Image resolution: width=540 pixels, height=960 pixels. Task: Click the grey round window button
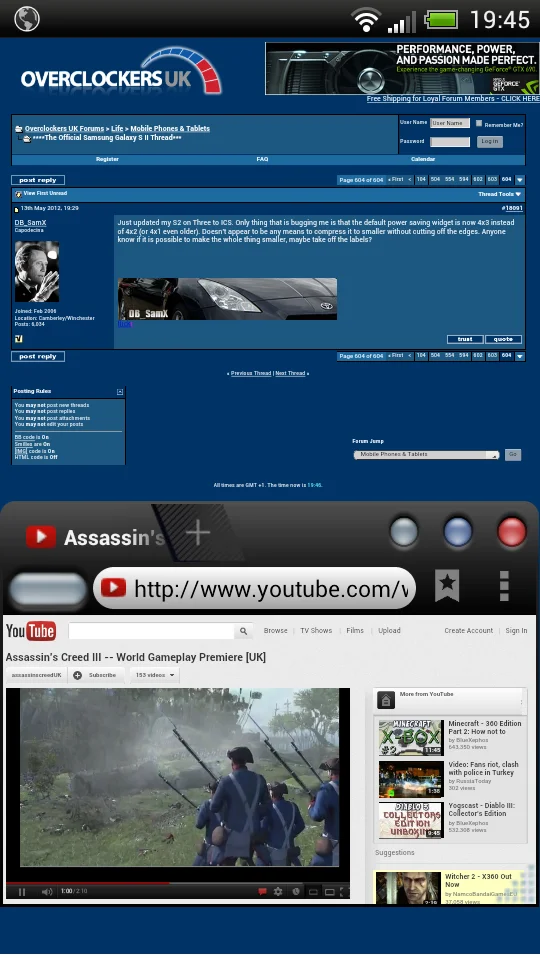pyautogui.click(x=404, y=531)
